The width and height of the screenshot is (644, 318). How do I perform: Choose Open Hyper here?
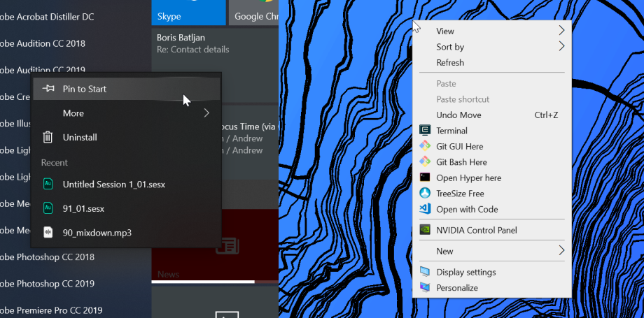click(x=491, y=178)
